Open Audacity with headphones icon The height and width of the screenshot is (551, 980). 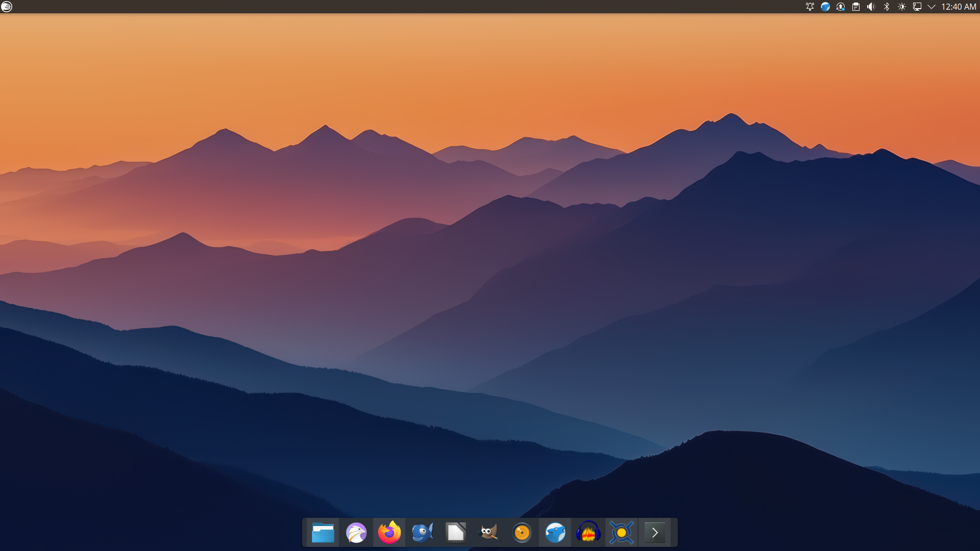(x=588, y=533)
